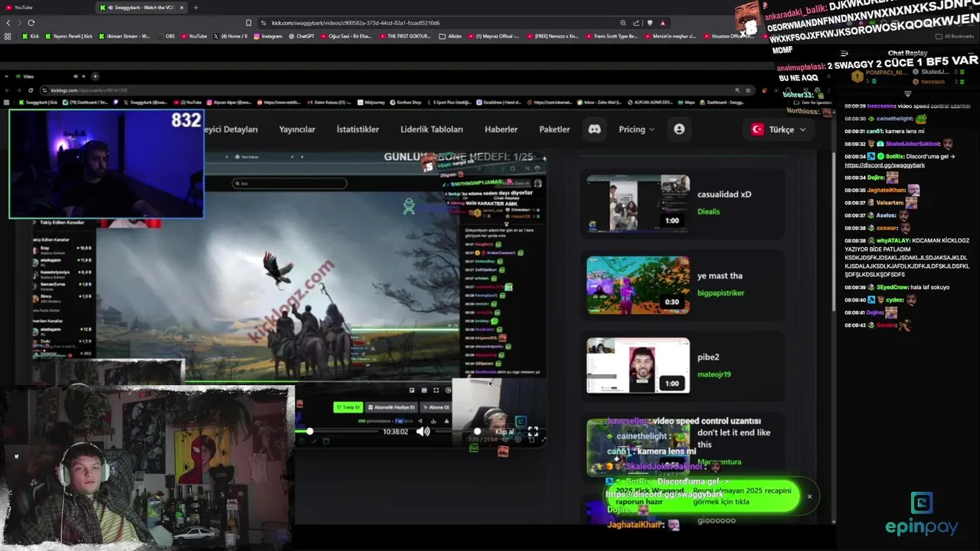This screenshot has width=980, height=551.
Task: Click the fullscreen square icon in inner player
Action: 436,390
